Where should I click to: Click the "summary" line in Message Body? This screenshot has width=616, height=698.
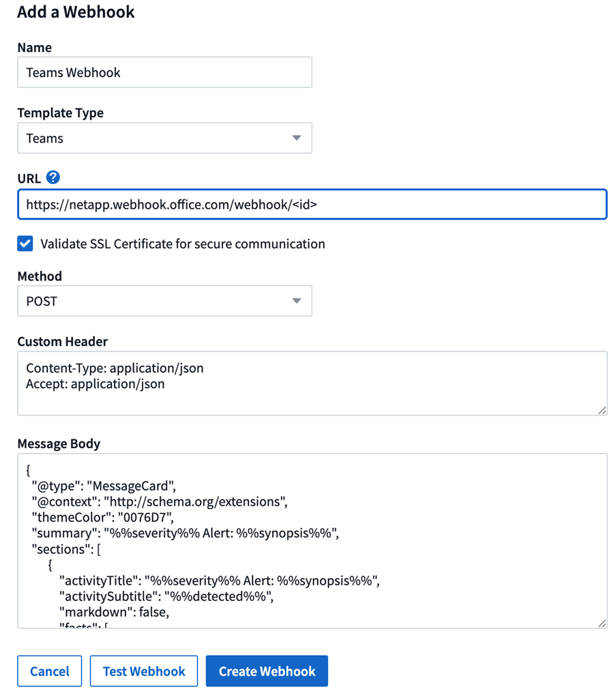click(184, 534)
